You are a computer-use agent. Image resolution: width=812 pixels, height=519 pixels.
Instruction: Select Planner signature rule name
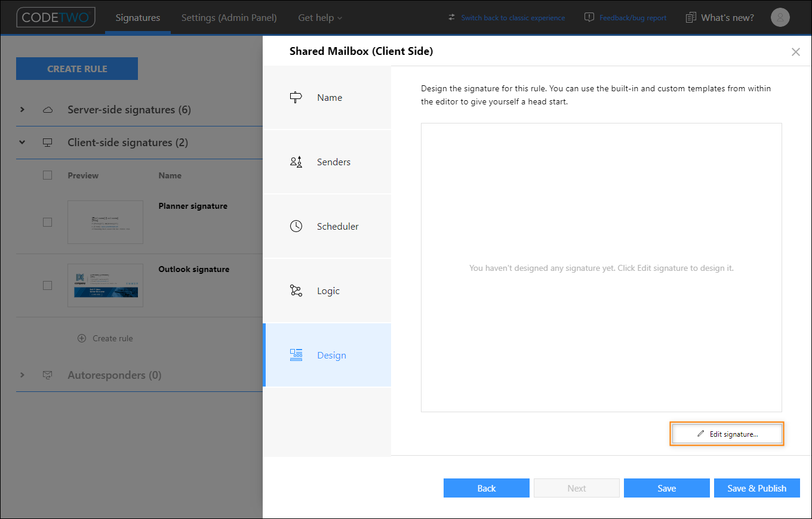click(193, 206)
